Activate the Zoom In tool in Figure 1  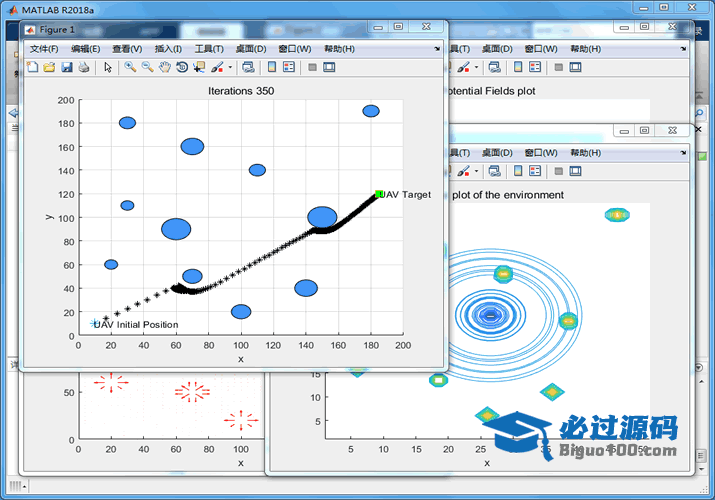130,67
